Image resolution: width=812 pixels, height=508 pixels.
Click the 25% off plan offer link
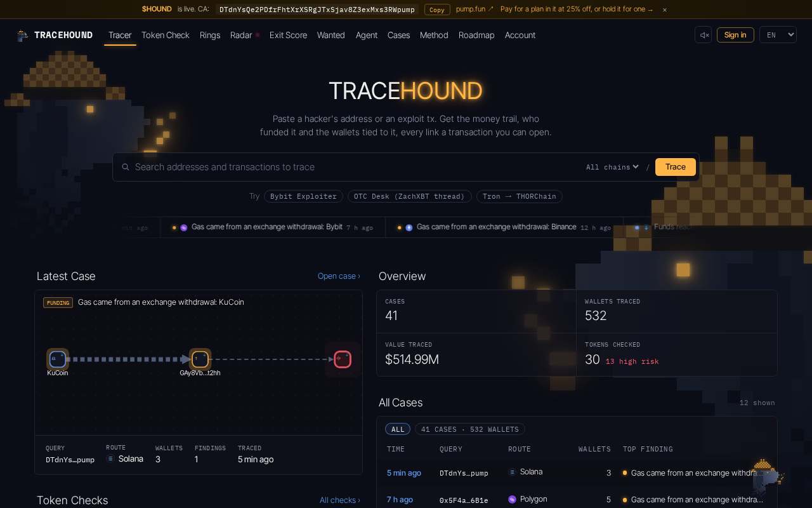577,10
